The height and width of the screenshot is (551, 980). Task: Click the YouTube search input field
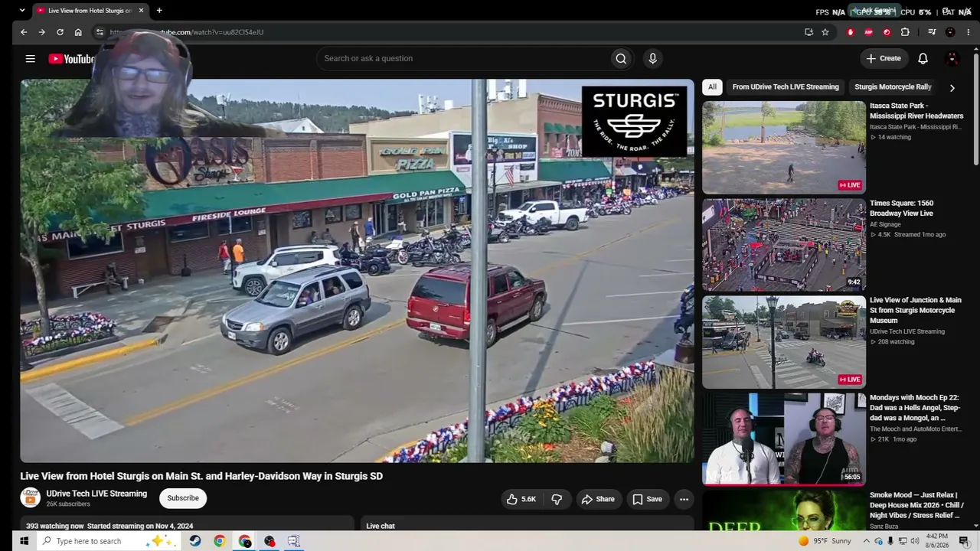click(463, 58)
